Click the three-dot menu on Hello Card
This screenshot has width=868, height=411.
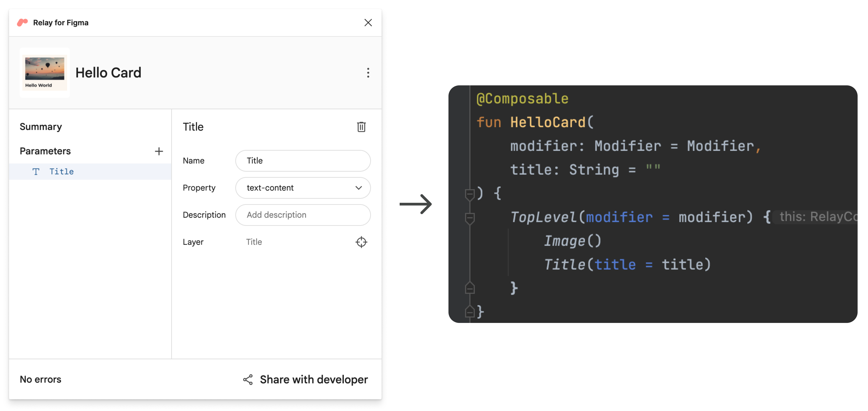[368, 72]
